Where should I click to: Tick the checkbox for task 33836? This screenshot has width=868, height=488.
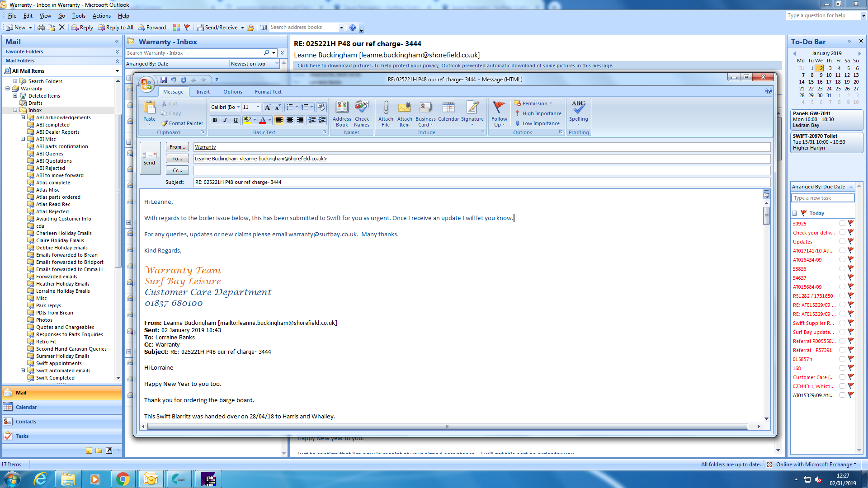(842, 268)
